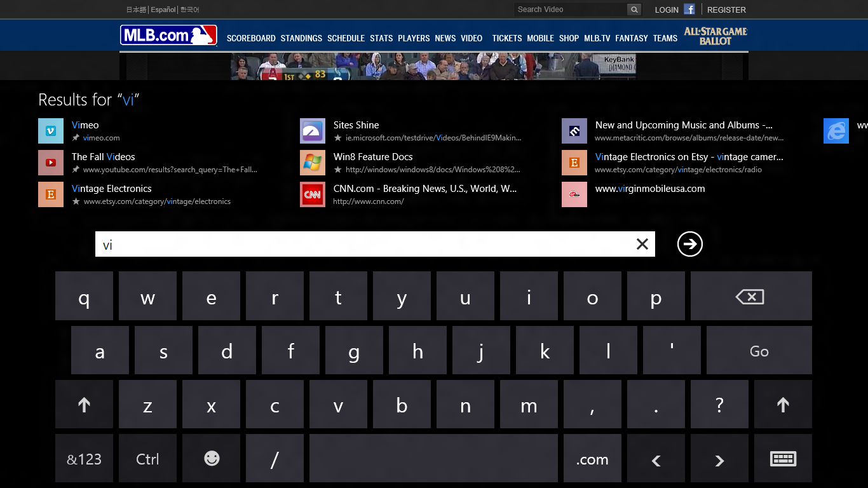868x488 pixels.
Task: Click the game video thumbnail
Action: [x=433, y=66]
